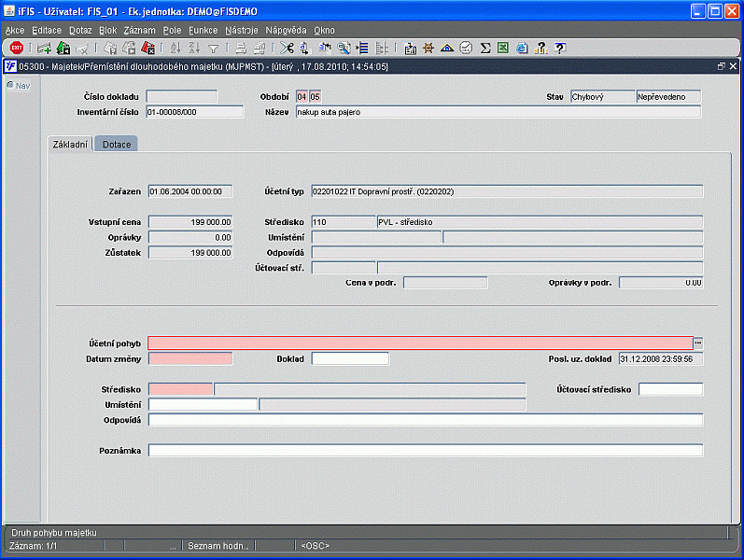The height and width of the screenshot is (560, 744).
Task: Click the blue triangle pyramid icon
Action: click(447, 48)
